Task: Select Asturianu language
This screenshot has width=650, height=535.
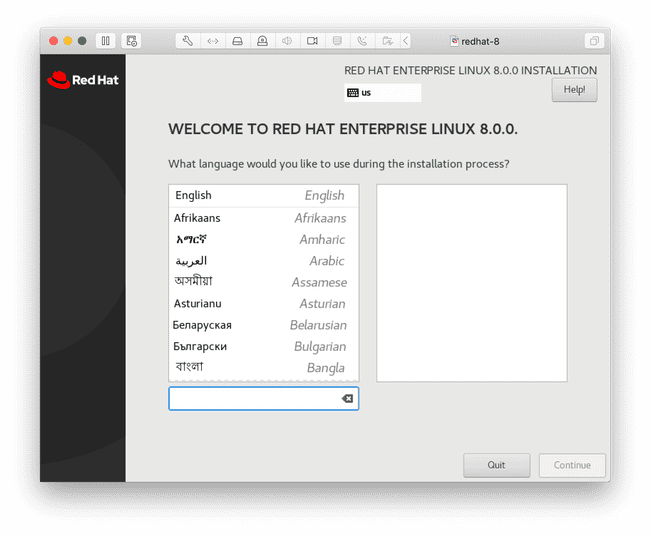Action: tap(264, 304)
